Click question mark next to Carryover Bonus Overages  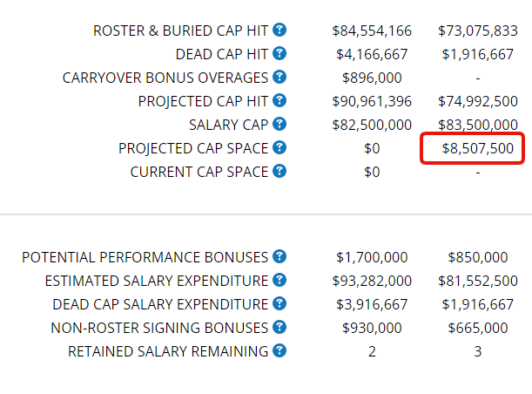coord(279,77)
